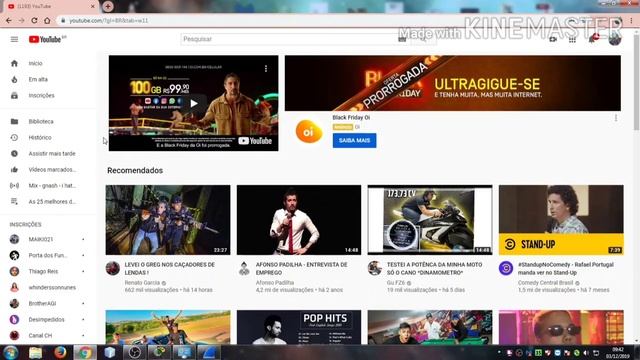Viewport: 640px width, 360px height.
Task: Open the account avatar menu
Action: 615,39
